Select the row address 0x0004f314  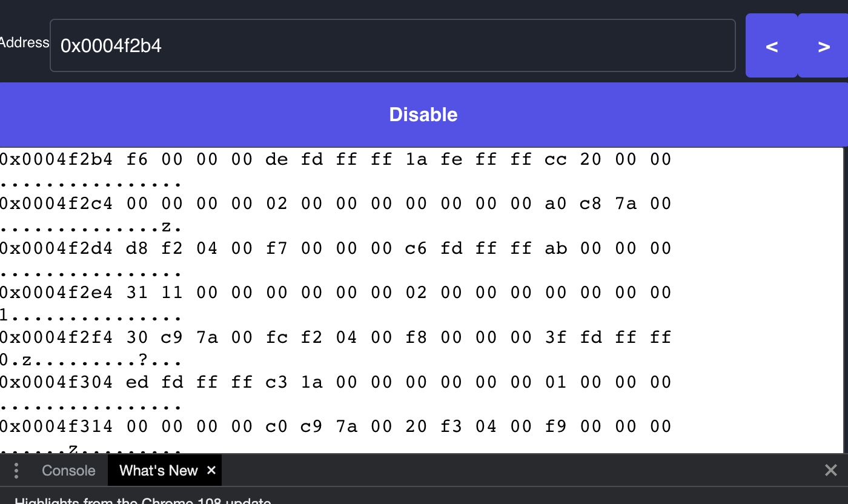(56, 426)
